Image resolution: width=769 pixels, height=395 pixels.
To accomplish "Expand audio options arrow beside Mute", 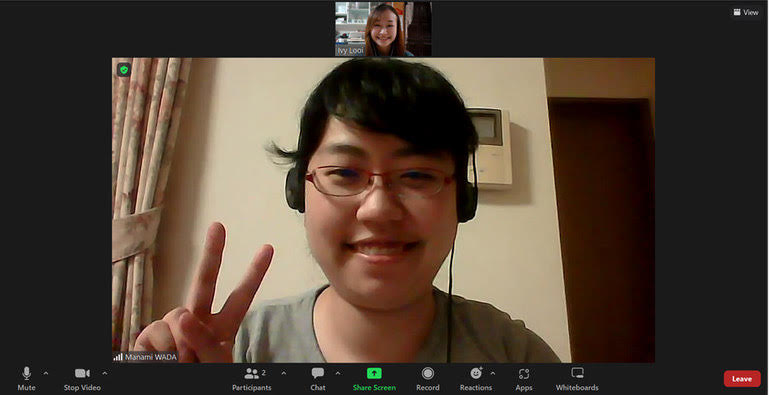I will (46, 373).
